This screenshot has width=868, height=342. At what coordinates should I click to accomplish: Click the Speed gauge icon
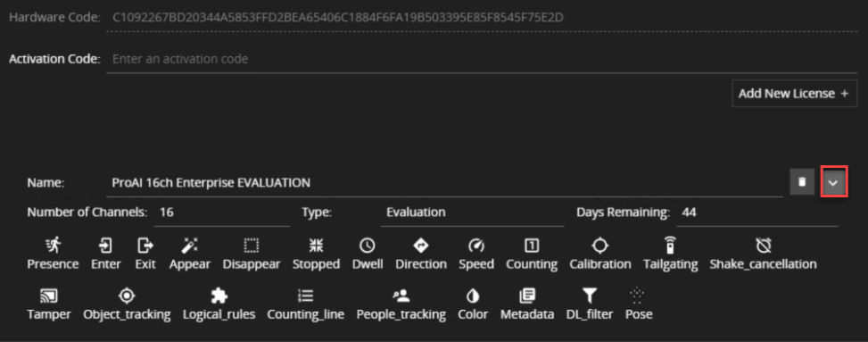pos(476,245)
